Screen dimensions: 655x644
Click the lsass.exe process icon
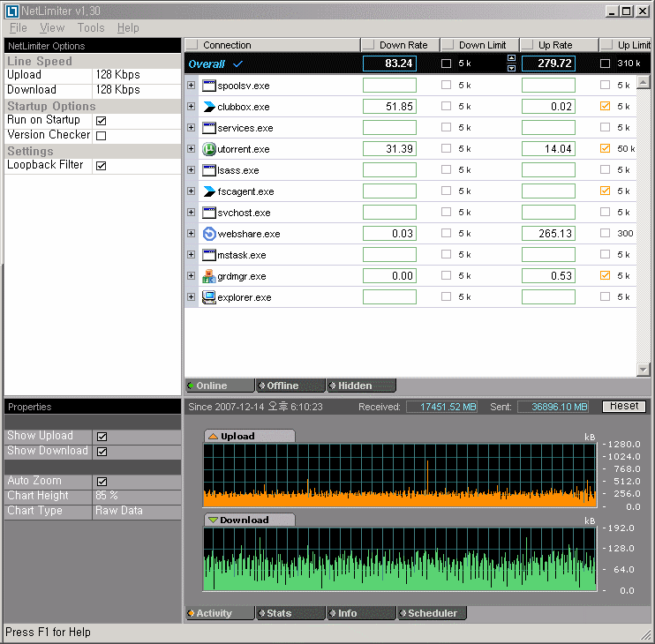(x=208, y=170)
